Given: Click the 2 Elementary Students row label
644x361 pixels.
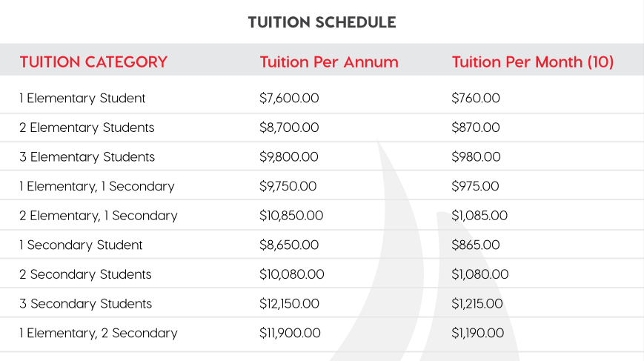Looking at the screenshot, I should coord(87,127).
